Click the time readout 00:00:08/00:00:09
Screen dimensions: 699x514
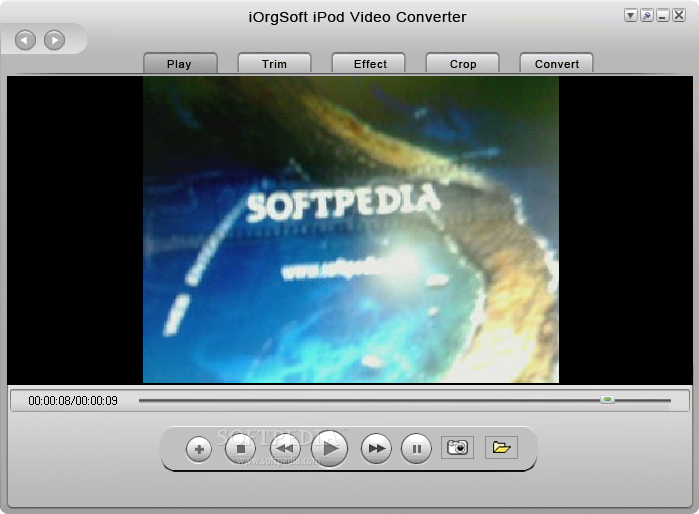click(x=73, y=401)
